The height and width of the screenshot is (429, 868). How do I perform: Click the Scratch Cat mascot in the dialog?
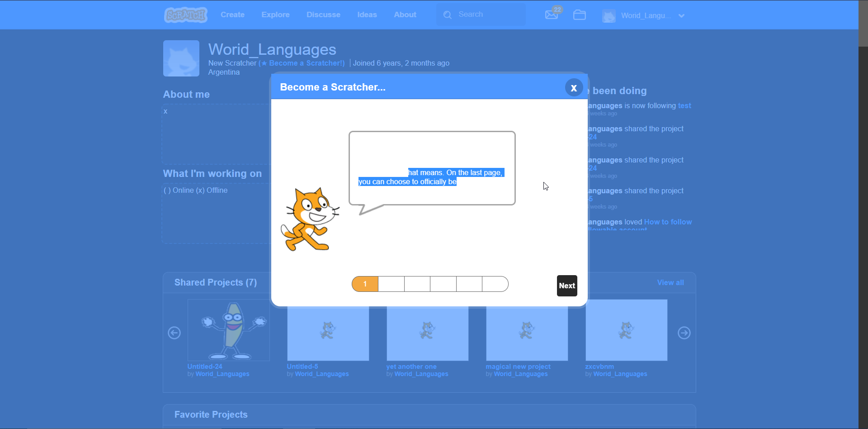(310, 219)
